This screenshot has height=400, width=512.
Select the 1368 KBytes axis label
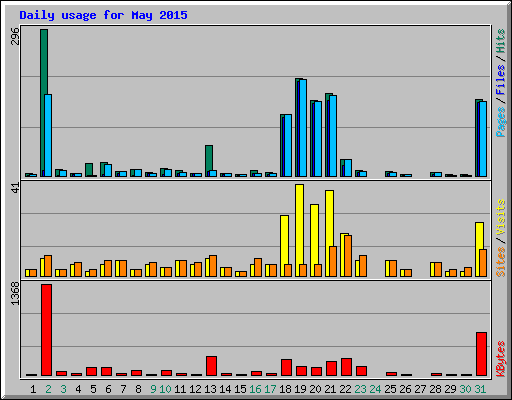[15, 293]
